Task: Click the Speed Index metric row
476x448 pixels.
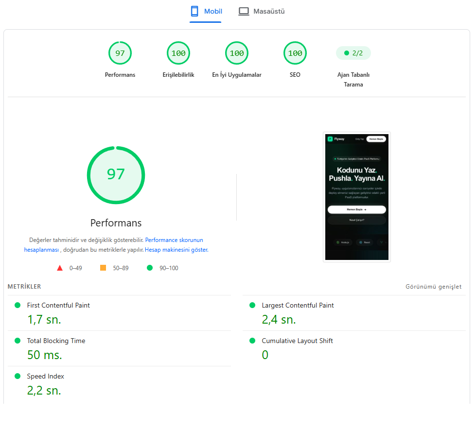Action: 119,384
